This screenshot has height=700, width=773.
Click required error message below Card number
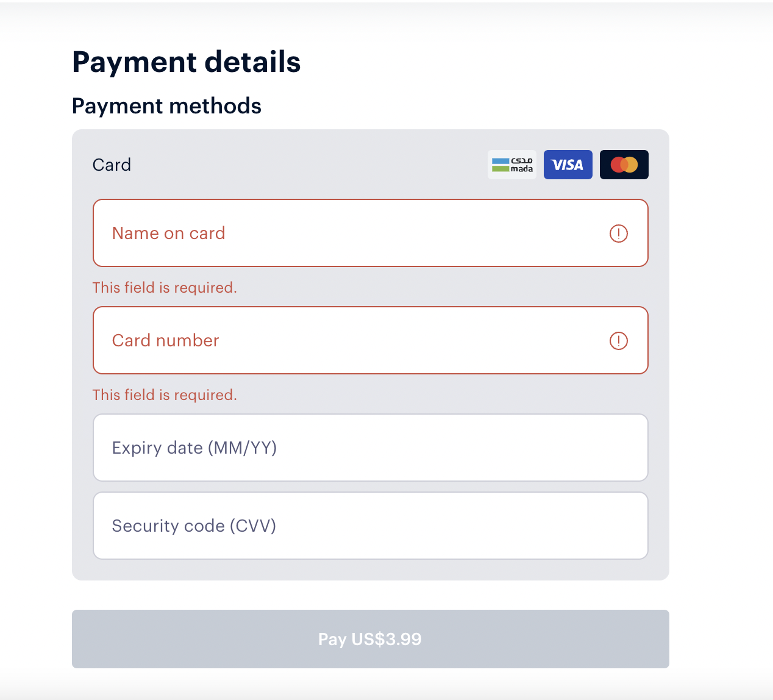pyautogui.click(x=165, y=395)
